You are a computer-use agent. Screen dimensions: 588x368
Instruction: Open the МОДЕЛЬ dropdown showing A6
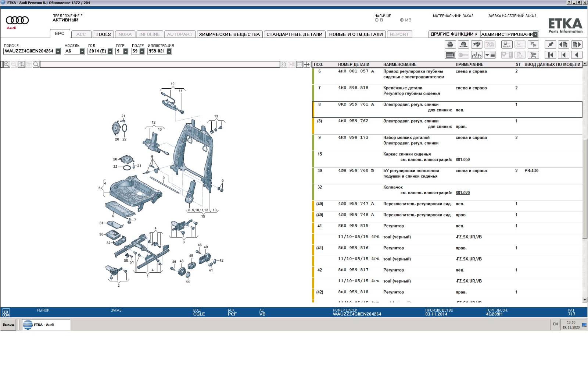pyautogui.click(x=82, y=52)
